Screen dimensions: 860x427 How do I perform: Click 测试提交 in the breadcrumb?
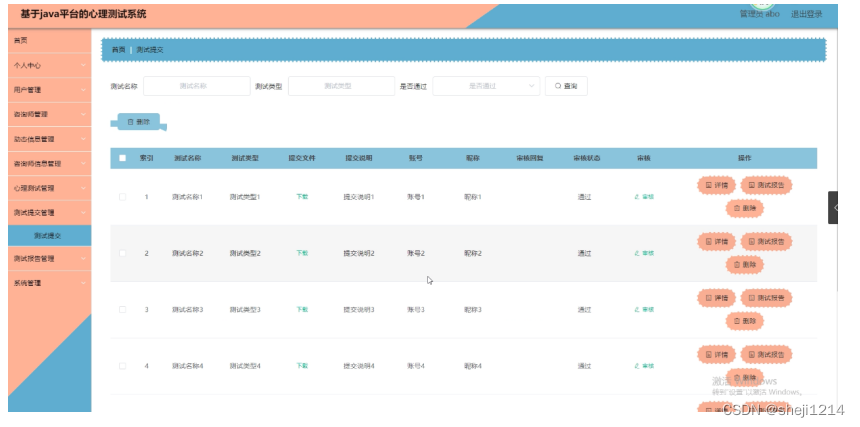tap(150, 50)
